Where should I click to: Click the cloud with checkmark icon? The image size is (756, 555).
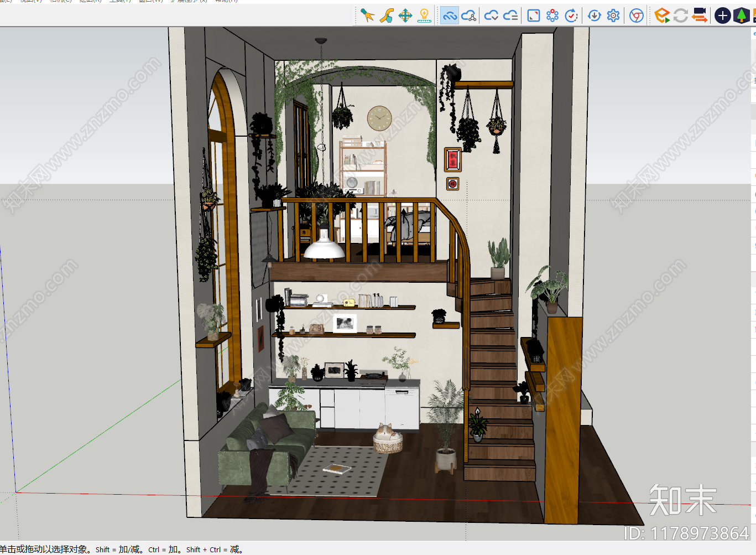(x=491, y=15)
